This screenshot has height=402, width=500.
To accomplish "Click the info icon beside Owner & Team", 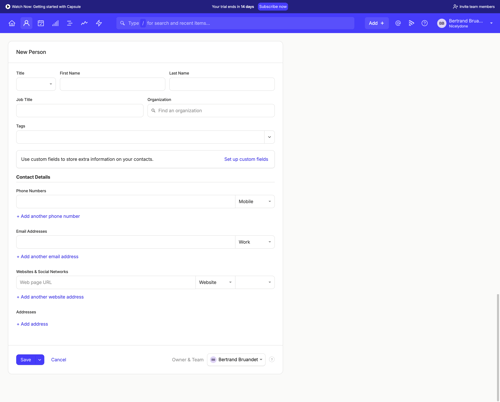I will pyautogui.click(x=272, y=359).
